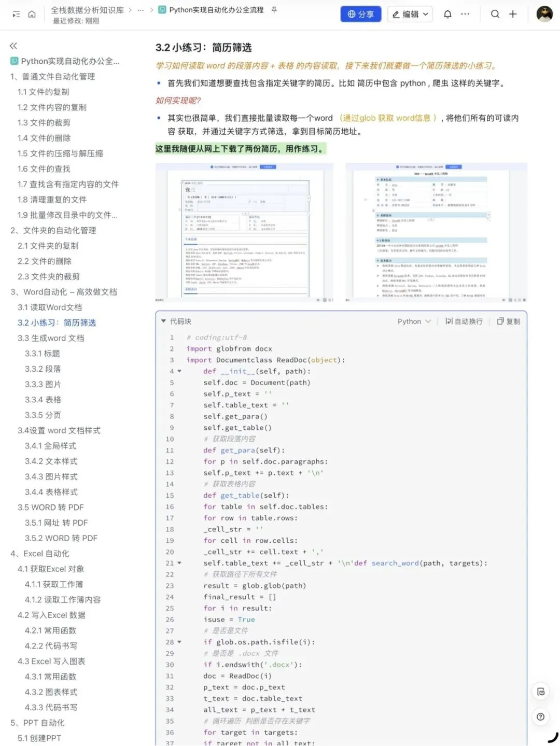Jump to section 3.1 读取Word文档
Image resolution: width=560 pixels, height=746 pixels.
coord(50,307)
